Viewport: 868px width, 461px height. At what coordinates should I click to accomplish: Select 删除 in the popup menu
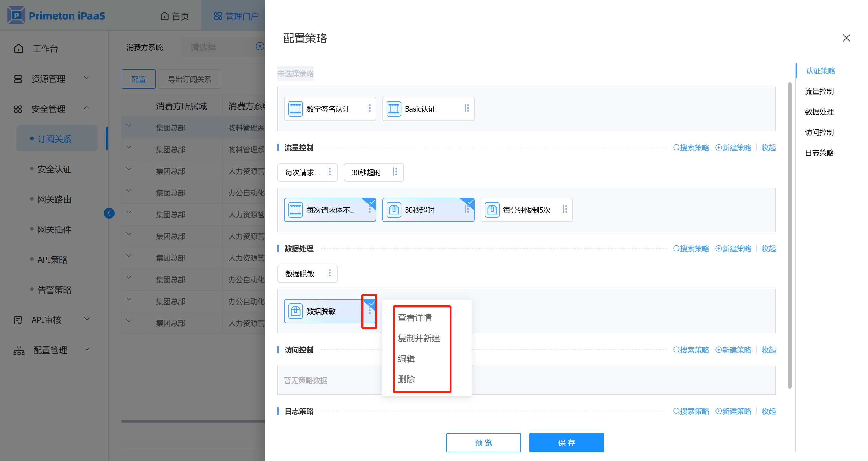point(406,379)
